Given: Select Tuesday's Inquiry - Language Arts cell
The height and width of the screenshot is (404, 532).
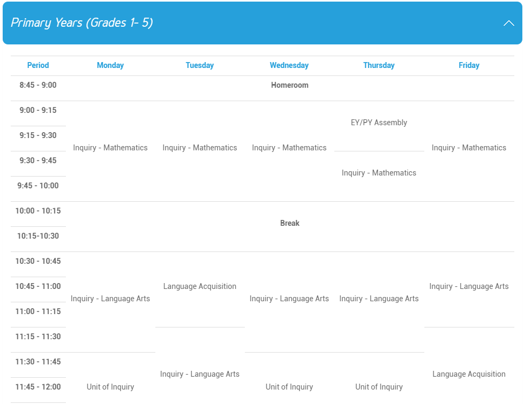Looking at the screenshot, I should click(x=200, y=374).
